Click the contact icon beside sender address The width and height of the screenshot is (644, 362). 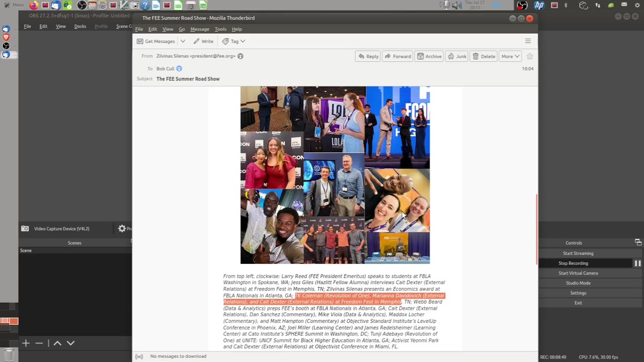click(x=240, y=56)
